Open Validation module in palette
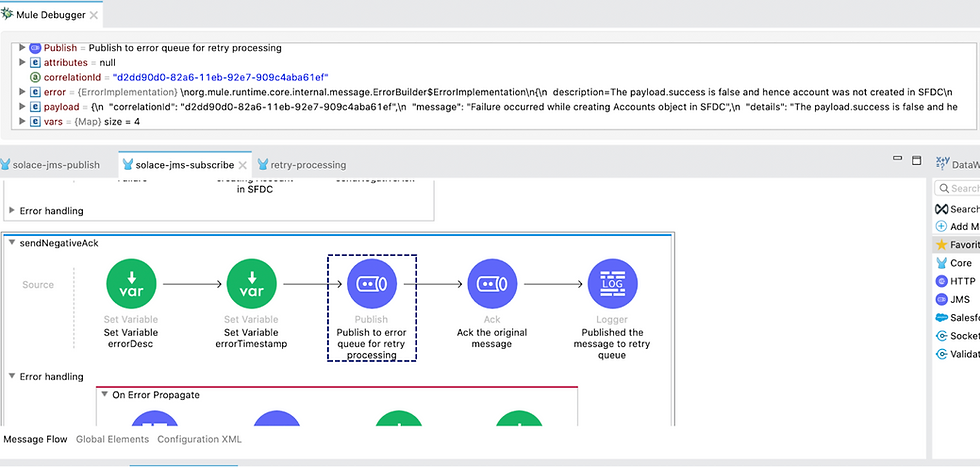980x467 pixels. (941, 354)
